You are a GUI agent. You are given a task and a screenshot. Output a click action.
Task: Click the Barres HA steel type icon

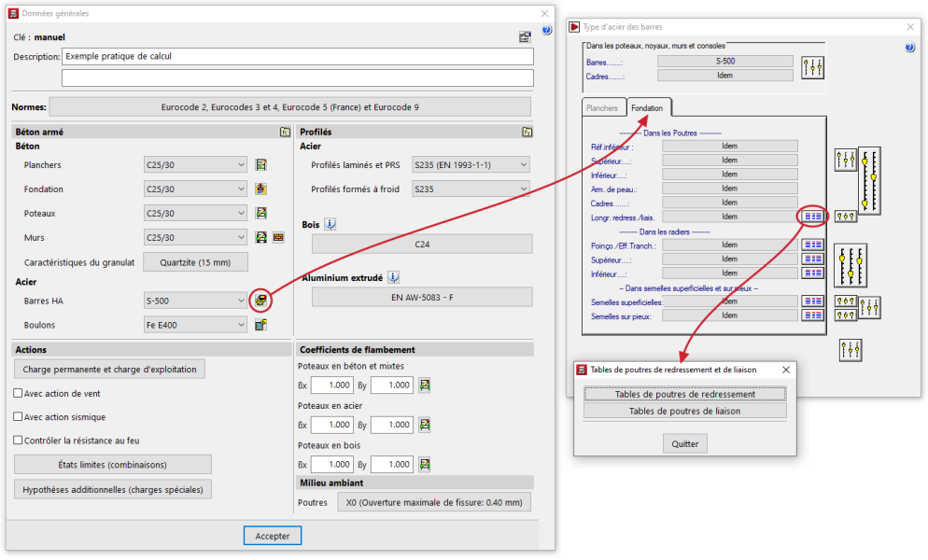pos(261,301)
